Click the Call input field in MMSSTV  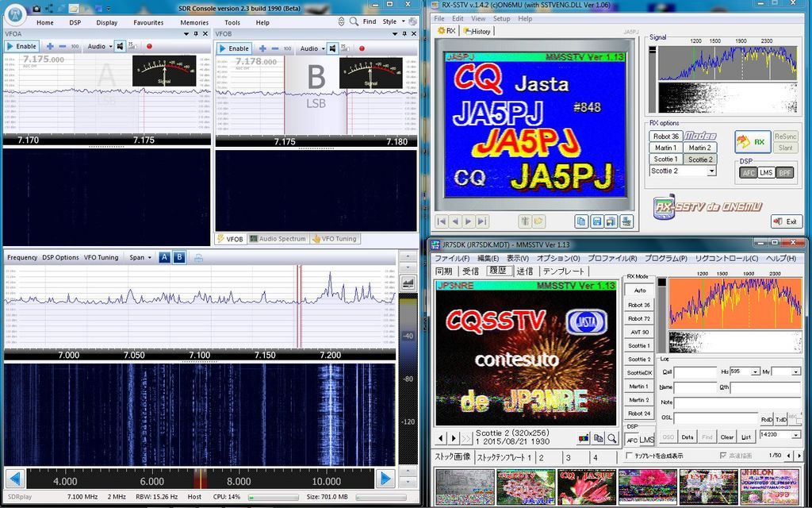[x=695, y=371]
